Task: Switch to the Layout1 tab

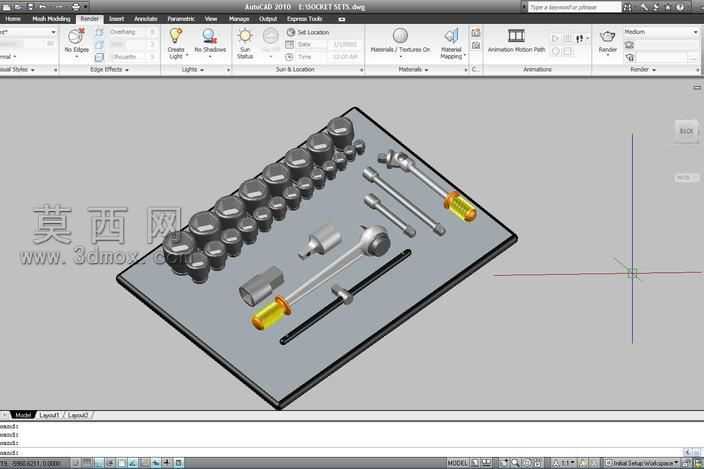Action: point(49,415)
